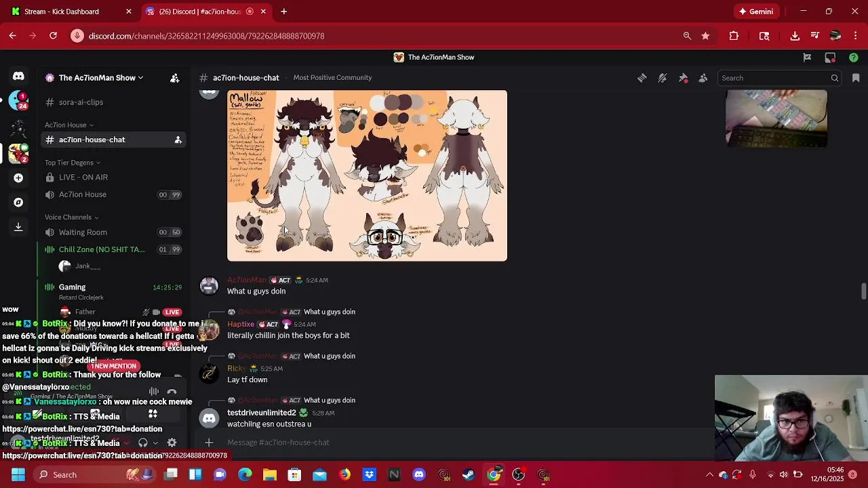Open pinned messages icon
The image size is (868, 488).
coord(683,78)
